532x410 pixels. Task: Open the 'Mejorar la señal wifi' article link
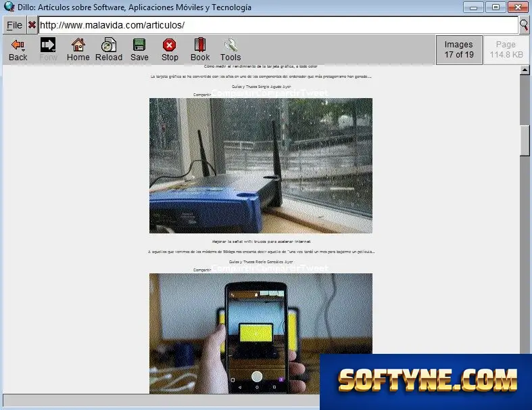[x=261, y=242]
